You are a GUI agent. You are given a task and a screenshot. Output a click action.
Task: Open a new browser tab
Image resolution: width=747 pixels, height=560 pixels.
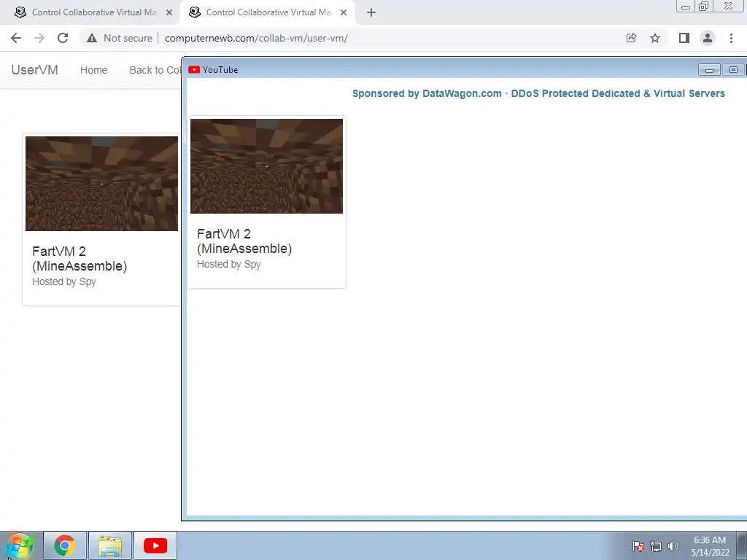(371, 12)
